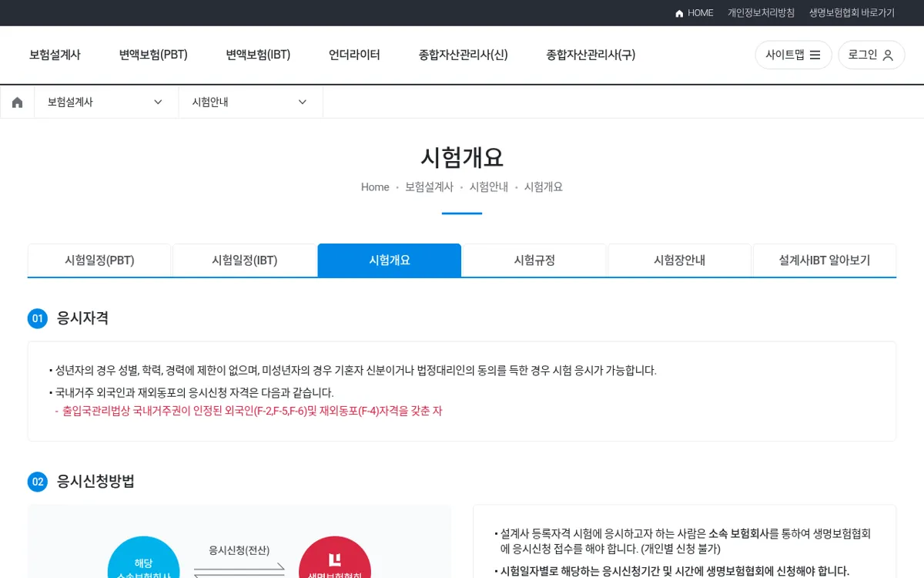
Task: Click Home in the page path
Action: pos(375,187)
